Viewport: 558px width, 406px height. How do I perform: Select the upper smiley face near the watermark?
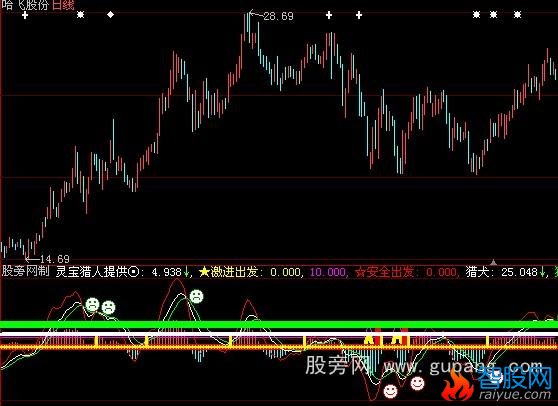(417, 383)
